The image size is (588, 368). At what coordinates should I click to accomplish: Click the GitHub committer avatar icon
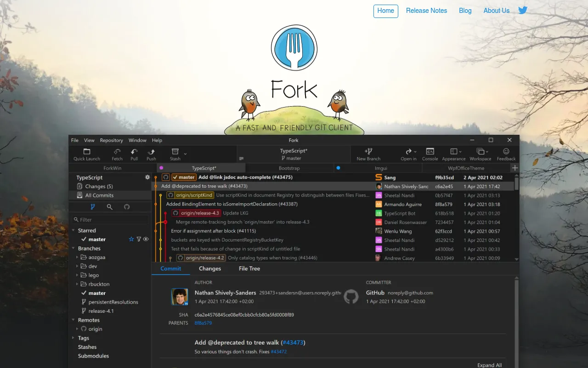pyautogui.click(x=351, y=297)
